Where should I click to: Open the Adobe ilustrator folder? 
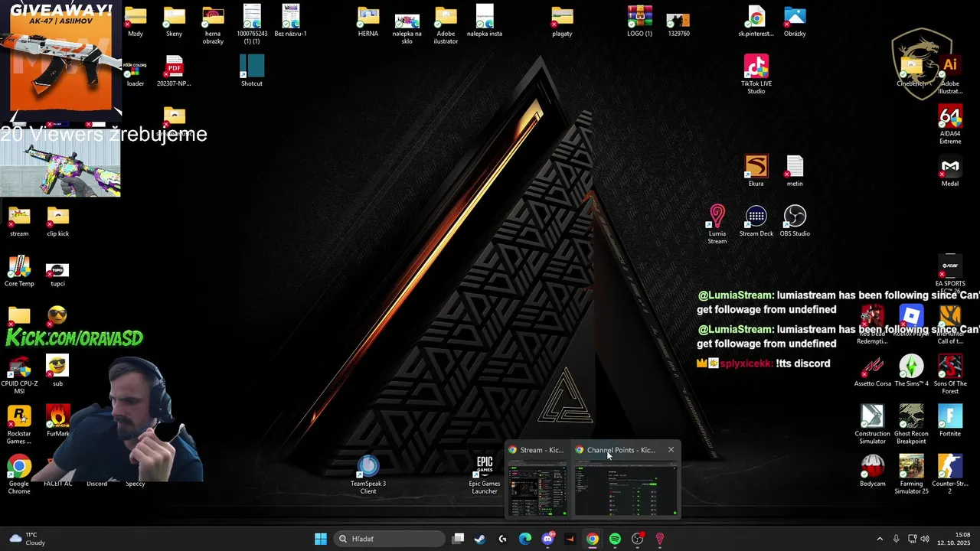(446, 25)
